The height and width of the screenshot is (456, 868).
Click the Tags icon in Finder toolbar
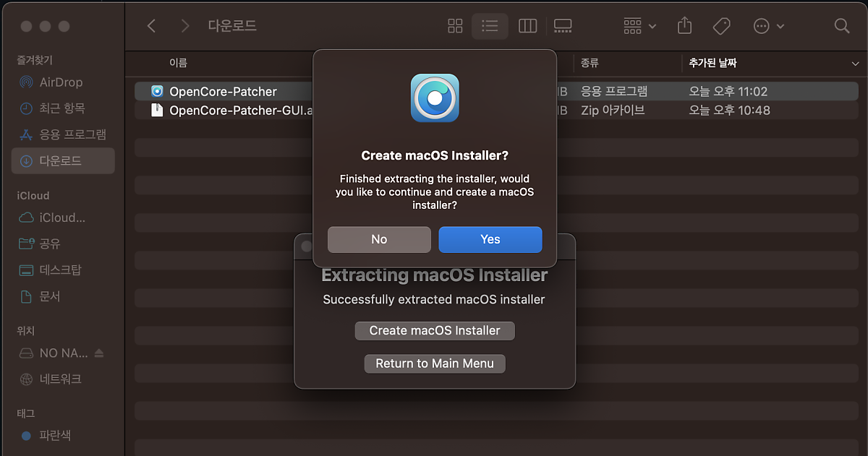click(x=721, y=26)
